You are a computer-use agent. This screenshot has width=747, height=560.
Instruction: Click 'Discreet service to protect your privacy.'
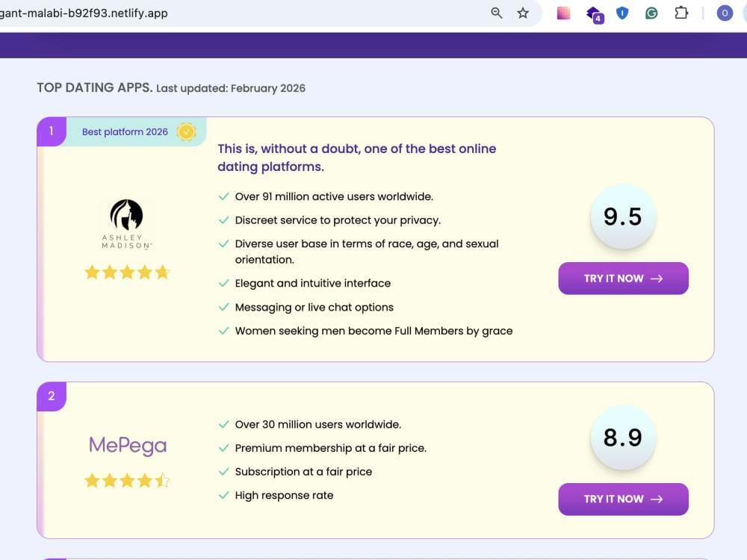(338, 220)
